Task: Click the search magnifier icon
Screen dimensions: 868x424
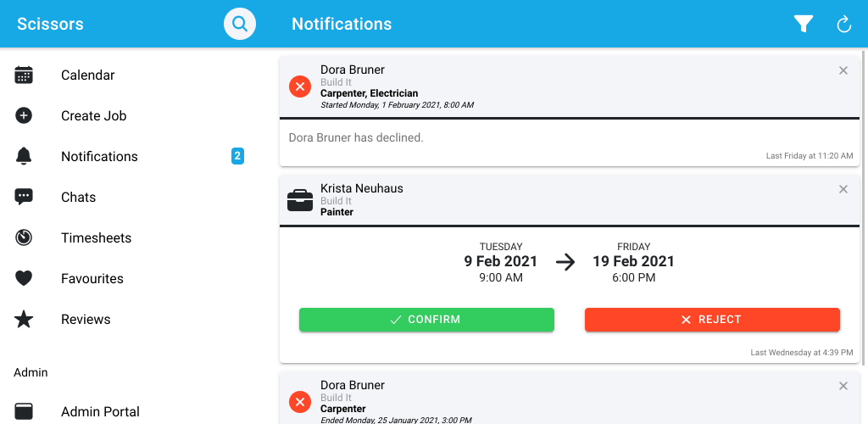Action: 240,24
